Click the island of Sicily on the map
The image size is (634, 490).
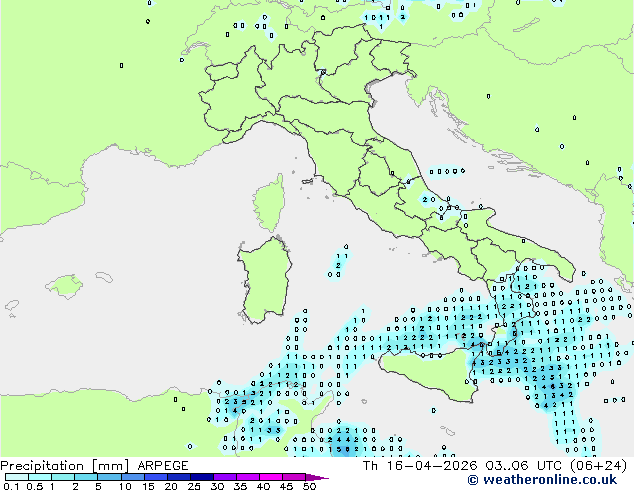(431, 374)
